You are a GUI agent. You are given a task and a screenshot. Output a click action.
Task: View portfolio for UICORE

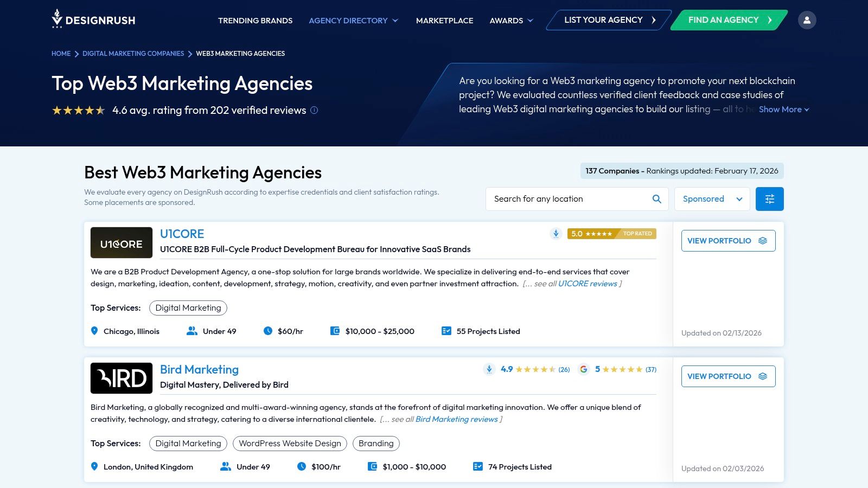(728, 241)
